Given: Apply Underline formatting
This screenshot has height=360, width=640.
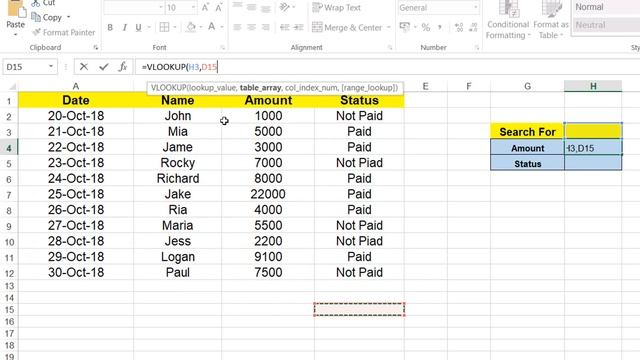Looking at the screenshot, I should [138, 27].
